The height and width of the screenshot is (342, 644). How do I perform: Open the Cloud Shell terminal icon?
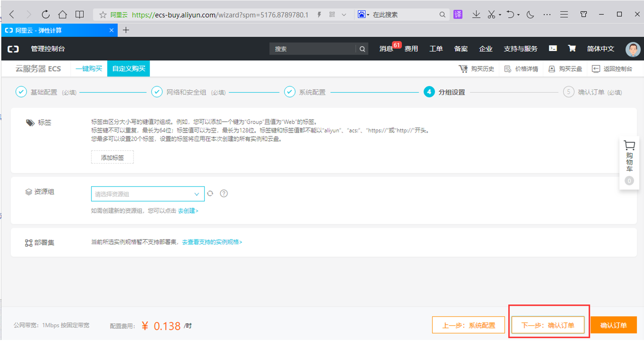[x=553, y=48]
